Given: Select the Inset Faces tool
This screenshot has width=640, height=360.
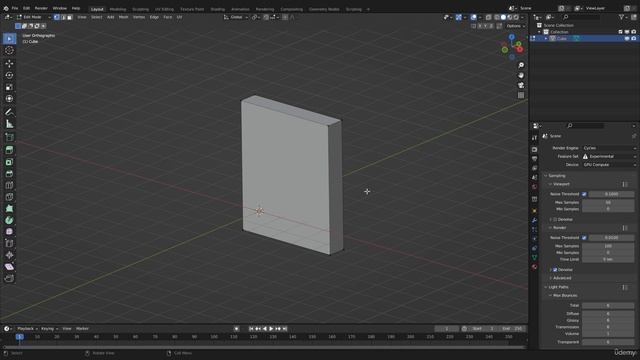Looking at the screenshot, I should click(x=9, y=162).
